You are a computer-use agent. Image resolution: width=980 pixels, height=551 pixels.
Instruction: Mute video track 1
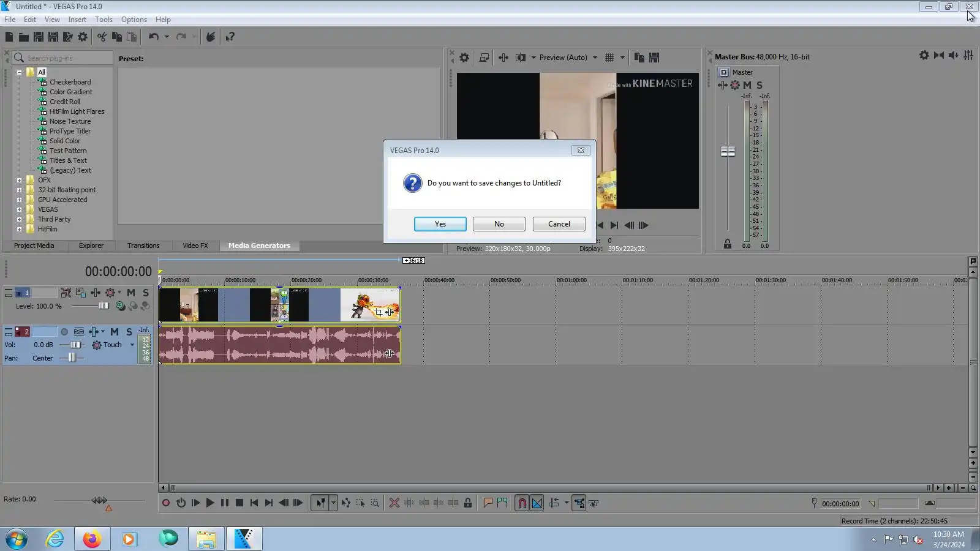click(130, 293)
